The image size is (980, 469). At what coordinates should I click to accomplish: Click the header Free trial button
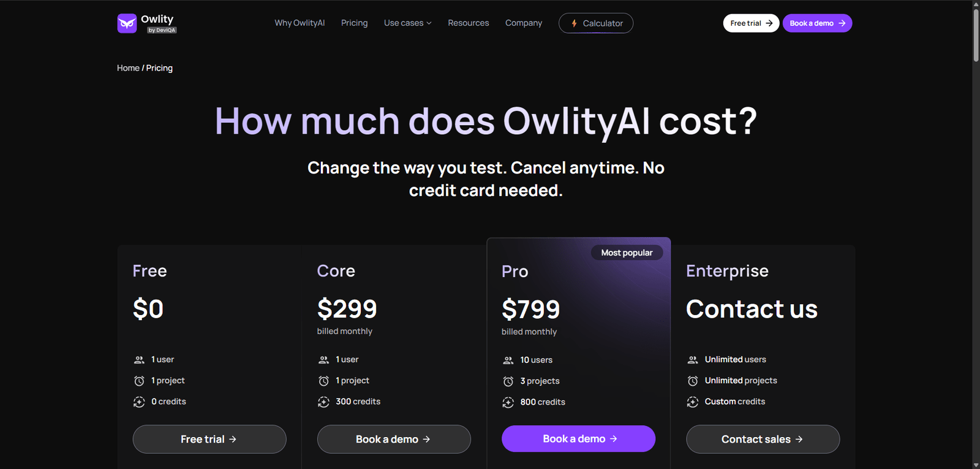[751, 23]
